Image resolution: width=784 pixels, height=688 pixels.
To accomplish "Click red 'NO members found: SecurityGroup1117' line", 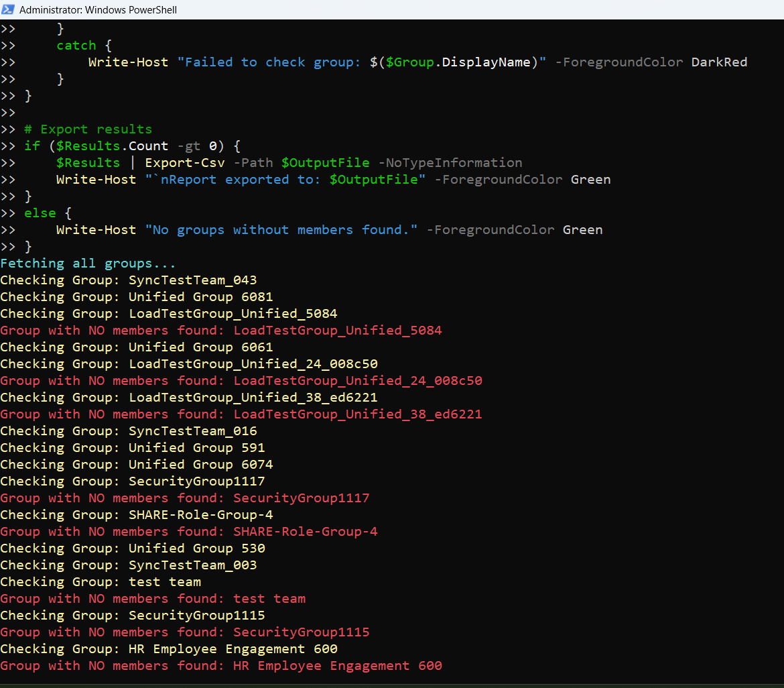I will [x=185, y=498].
